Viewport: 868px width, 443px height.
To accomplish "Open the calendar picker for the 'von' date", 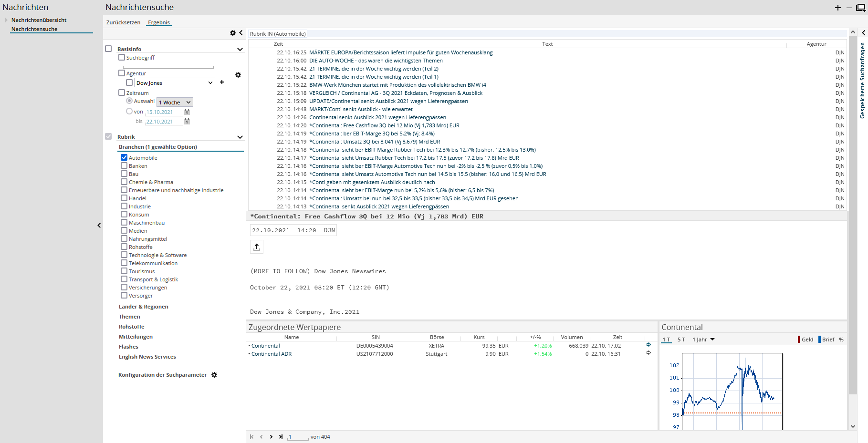I will (187, 112).
